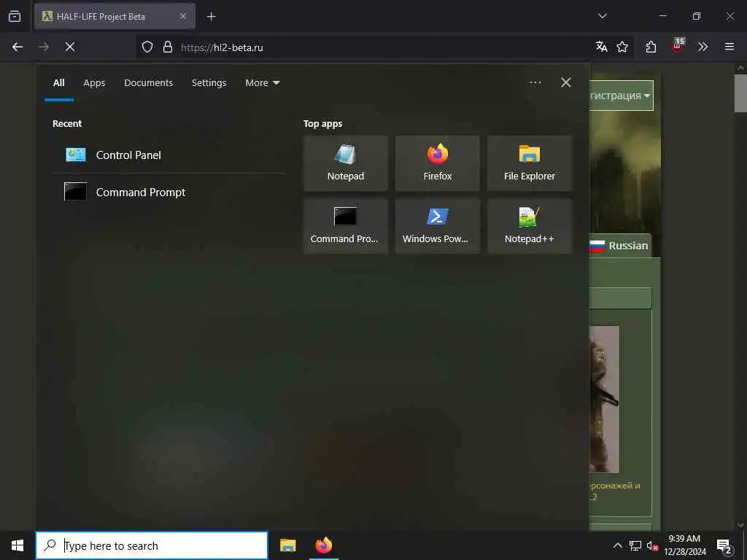Image resolution: width=747 pixels, height=560 pixels.
Task: Switch to Settings search filter
Action: 209,83
